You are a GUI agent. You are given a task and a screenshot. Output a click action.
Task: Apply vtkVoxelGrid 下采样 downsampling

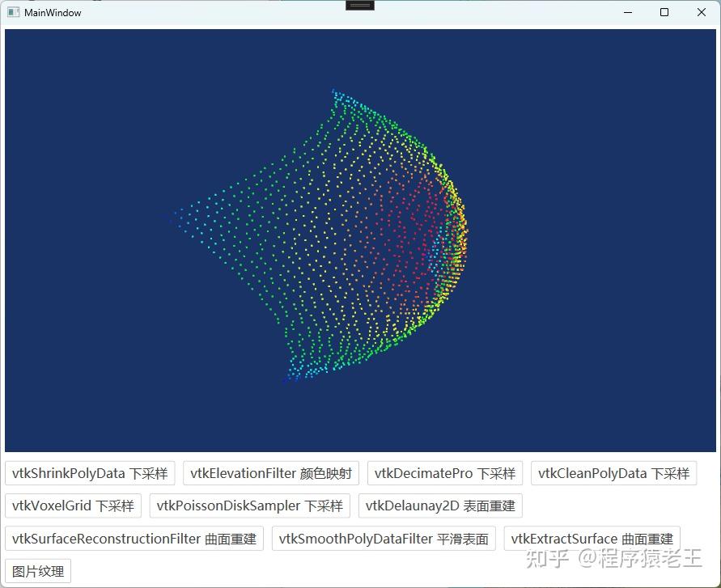click(73, 506)
